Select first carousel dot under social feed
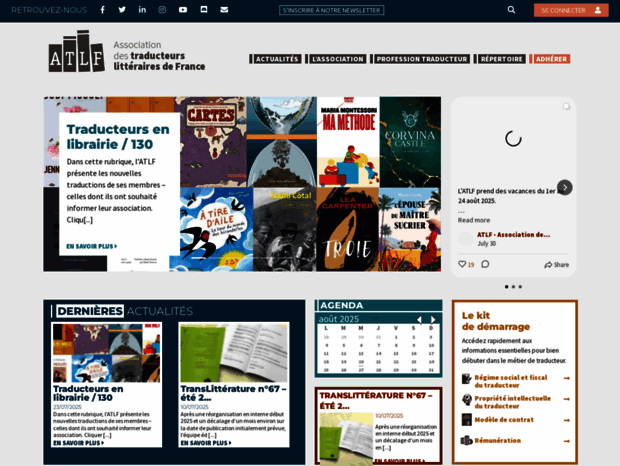 (507, 287)
